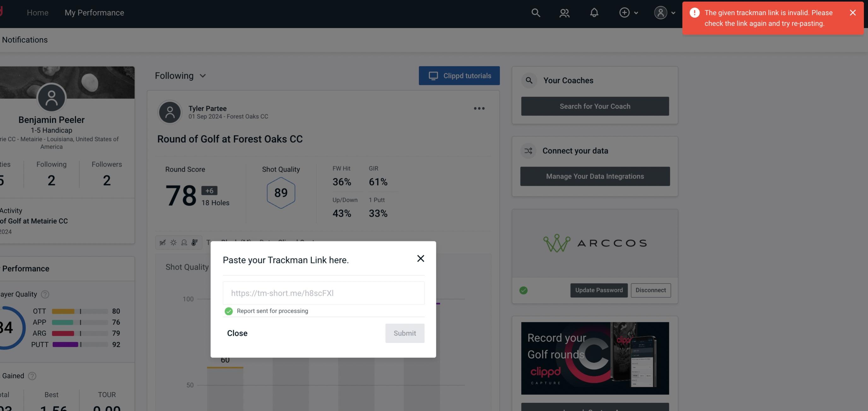Image resolution: width=868 pixels, height=411 pixels.
Task: Click Search for Your Coach button
Action: (595, 106)
